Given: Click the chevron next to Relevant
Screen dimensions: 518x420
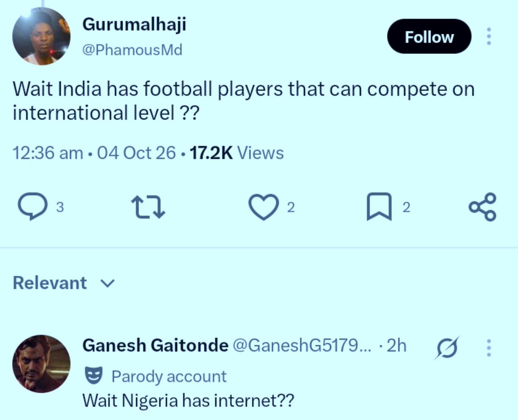Looking at the screenshot, I should (x=107, y=284).
